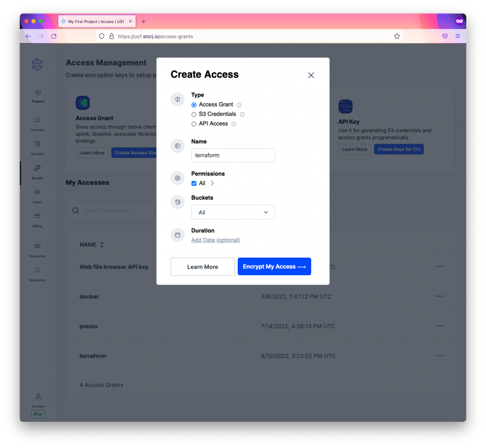Open the docker row three-dot menu

pos(440,296)
